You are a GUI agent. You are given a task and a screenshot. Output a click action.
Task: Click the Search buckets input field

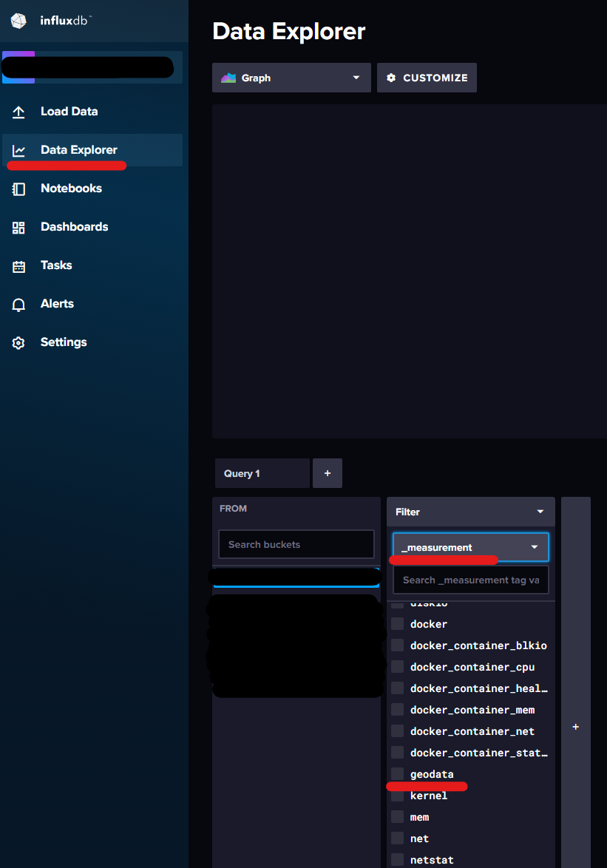(x=296, y=545)
